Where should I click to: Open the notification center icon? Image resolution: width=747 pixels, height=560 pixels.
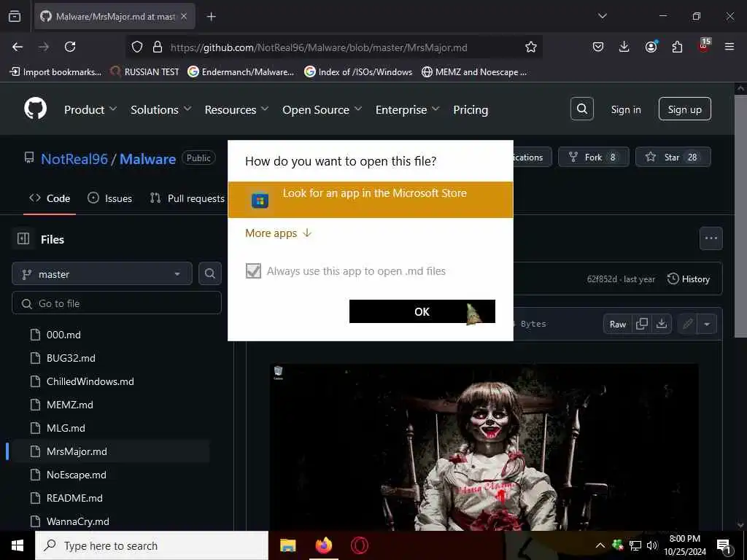tap(724, 546)
